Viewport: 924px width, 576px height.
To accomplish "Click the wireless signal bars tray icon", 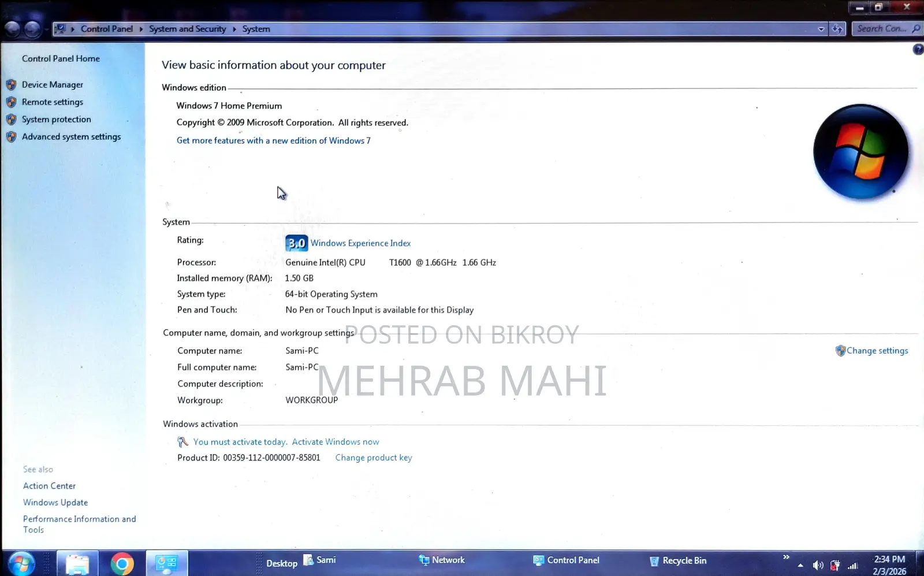I will click(x=852, y=566).
